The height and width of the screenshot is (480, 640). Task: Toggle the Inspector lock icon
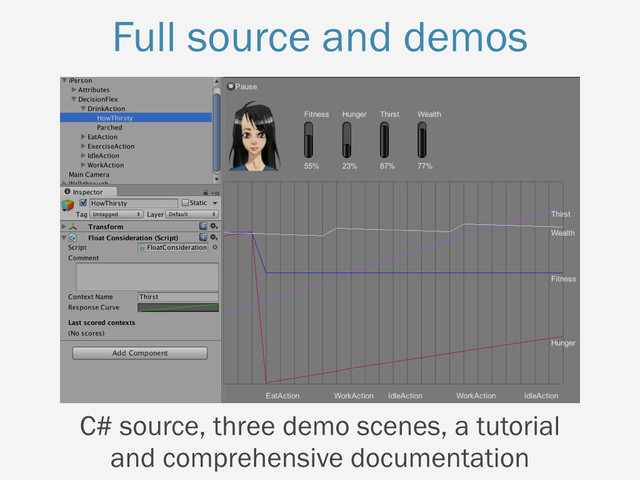(206, 192)
